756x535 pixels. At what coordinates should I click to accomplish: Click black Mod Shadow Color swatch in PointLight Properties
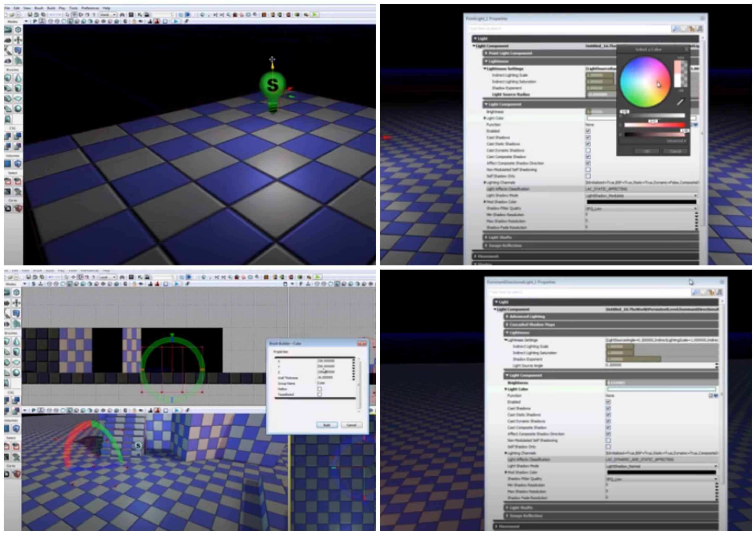click(641, 202)
